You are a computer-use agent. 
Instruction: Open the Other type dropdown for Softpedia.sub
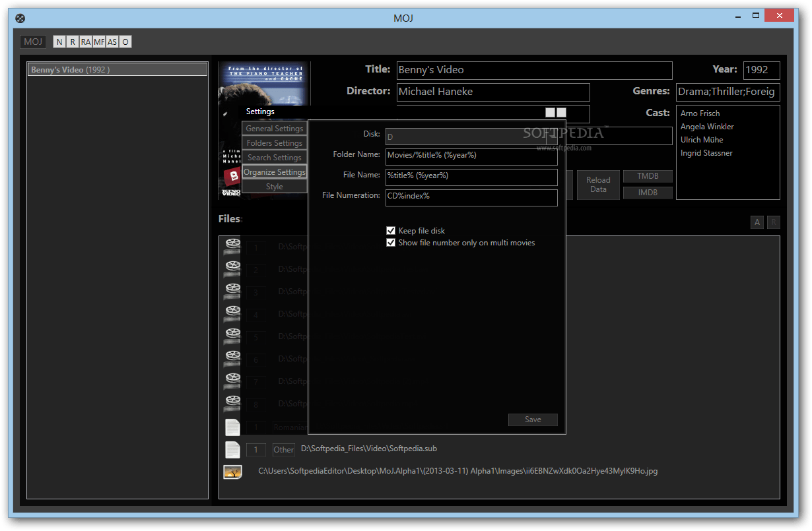pyautogui.click(x=284, y=450)
